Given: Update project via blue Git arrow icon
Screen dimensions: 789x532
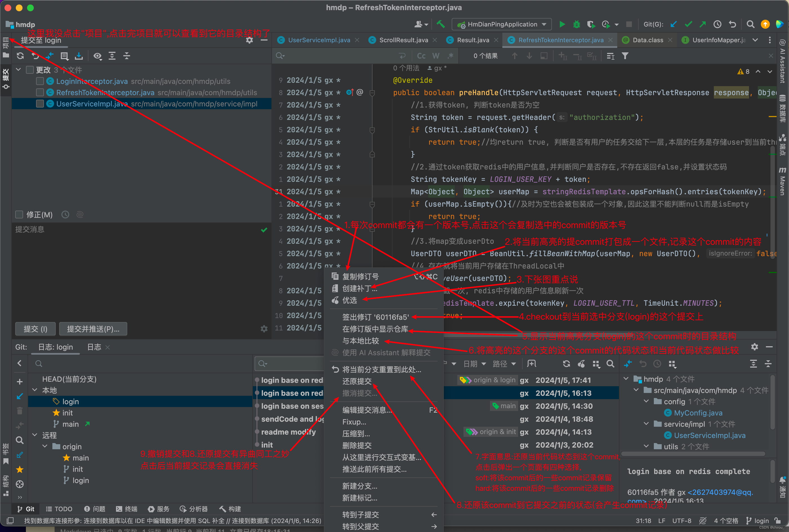Looking at the screenshot, I should 674,24.
